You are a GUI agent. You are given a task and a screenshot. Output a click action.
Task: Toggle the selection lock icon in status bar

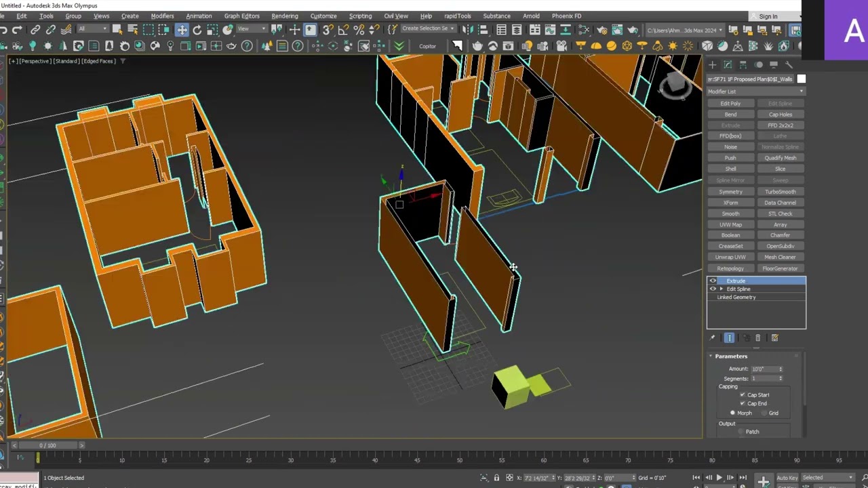click(496, 478)
